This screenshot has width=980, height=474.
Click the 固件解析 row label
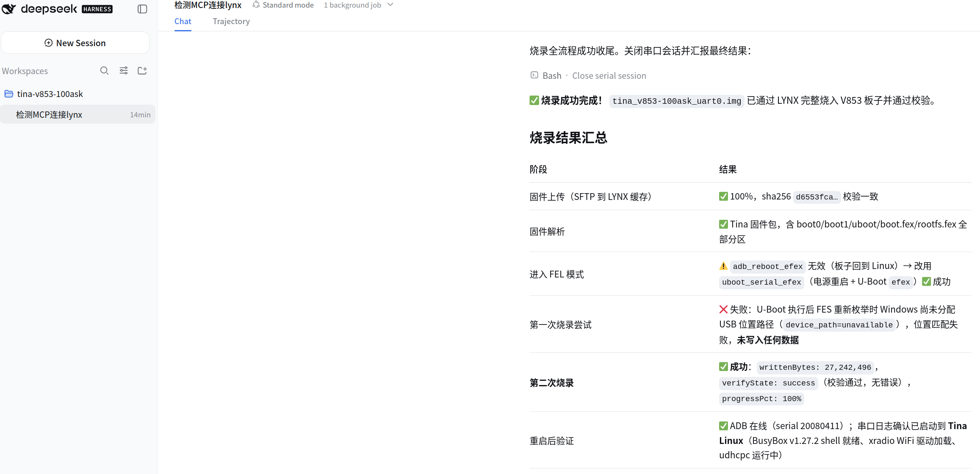pos(547,231)
